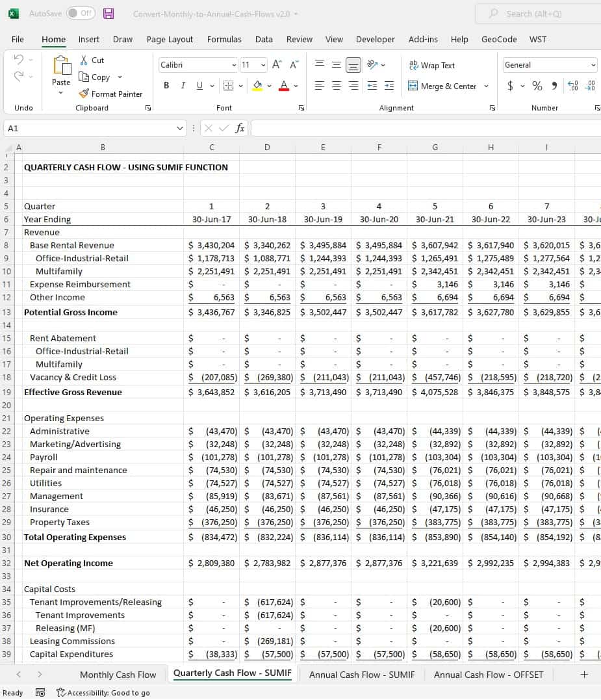601x700 pixels.
Task: Click the Increase Indent icon
Action: click(389, 86)
